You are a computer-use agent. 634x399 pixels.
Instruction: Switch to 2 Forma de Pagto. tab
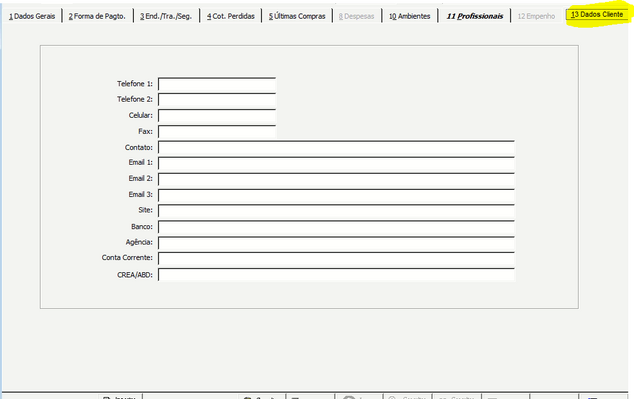tap(97, 16)
